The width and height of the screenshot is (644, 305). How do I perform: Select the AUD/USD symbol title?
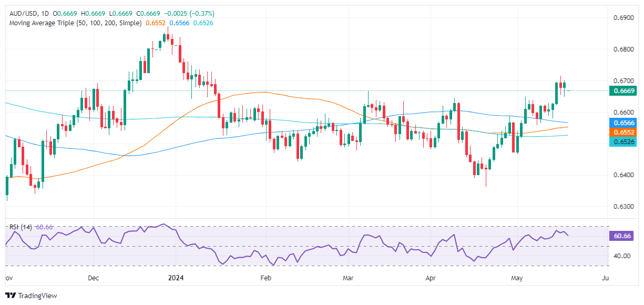(23, 14)
